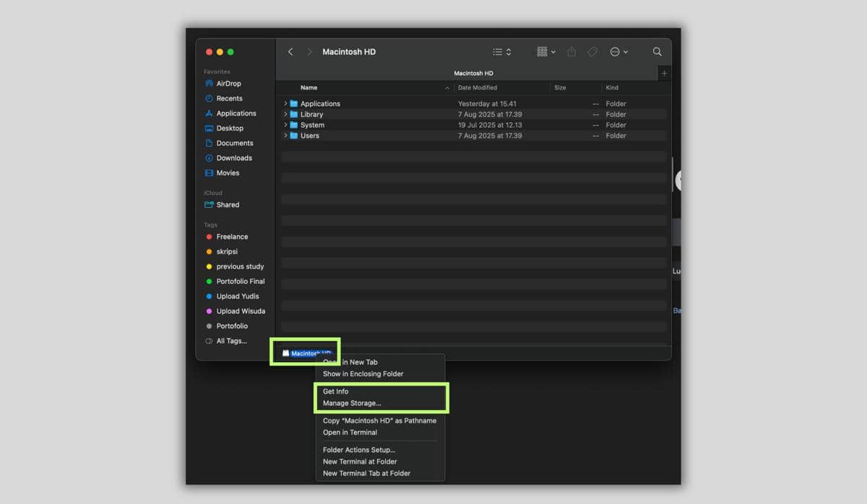Open AirDrop from the sidebar
The width and height of the screenshot is (867, 504).
click(227, 83)
